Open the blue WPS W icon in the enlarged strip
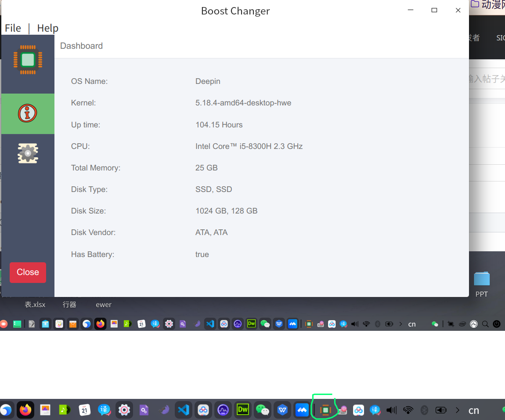This screenshot has height=420, width=505. click(x=282, y=410)
